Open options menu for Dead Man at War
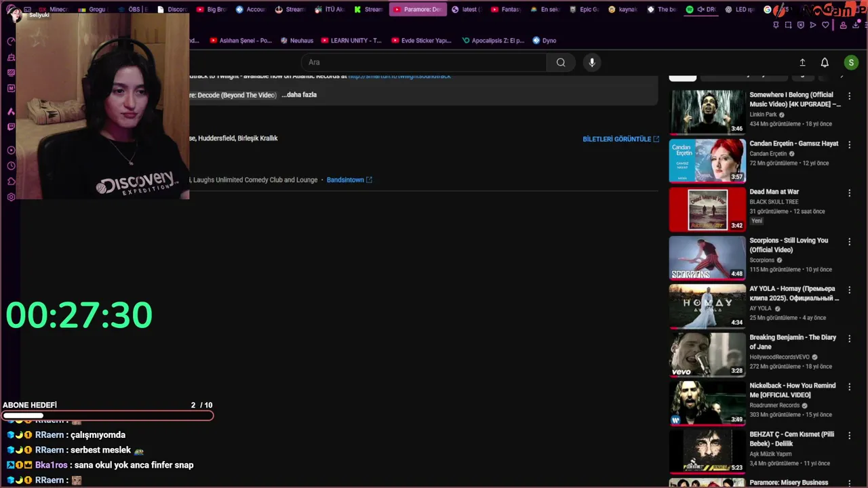Screen dimensions: 868x488 [x=849, y=193]
